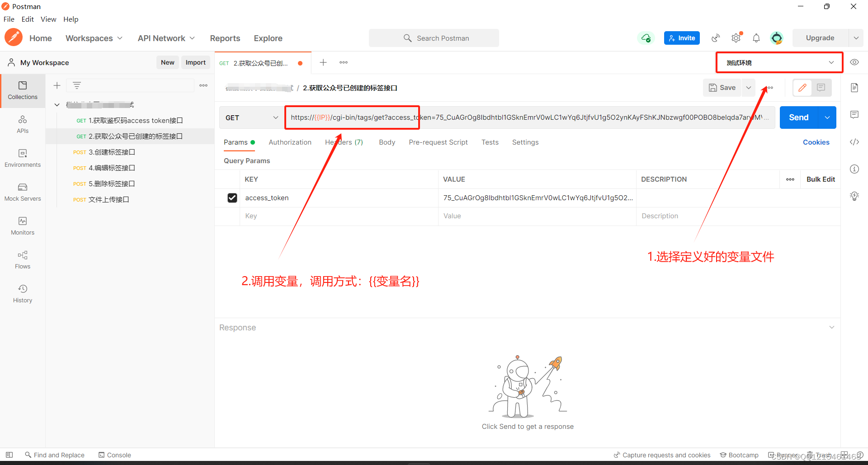Collapse the Response panel chevron
Screen dimensions: 868x465
click(832, 327)
